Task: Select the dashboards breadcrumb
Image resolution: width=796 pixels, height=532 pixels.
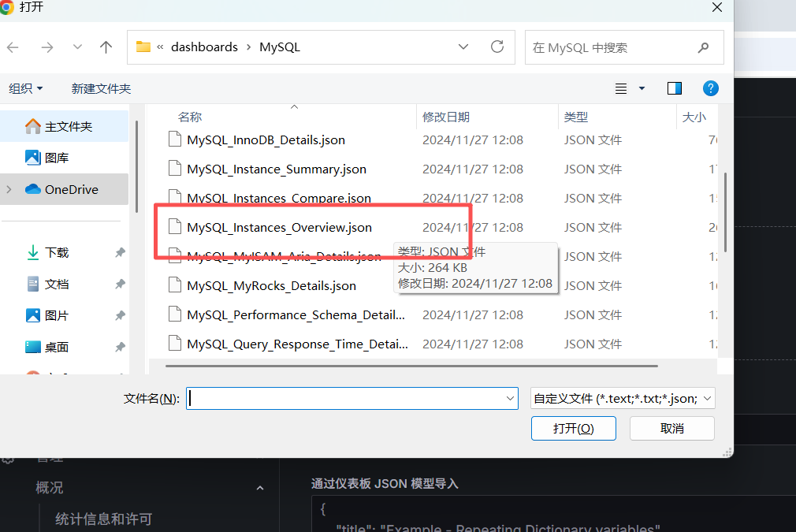Action: coord(204,47)
